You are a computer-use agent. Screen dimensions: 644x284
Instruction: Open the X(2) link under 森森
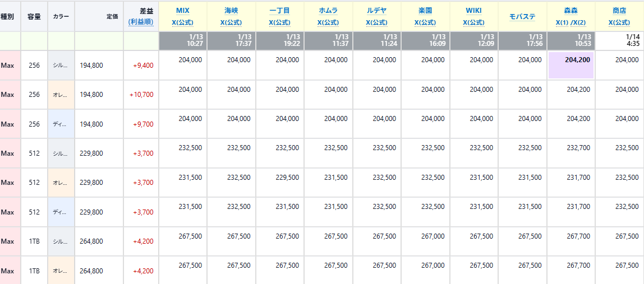pyautogui.click(x=579, y=22)
